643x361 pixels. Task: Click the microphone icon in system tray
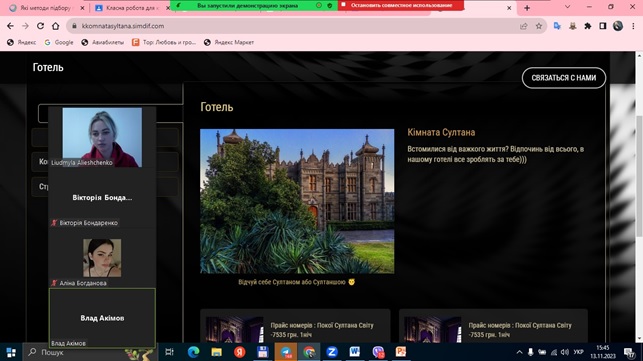[530, 352]
